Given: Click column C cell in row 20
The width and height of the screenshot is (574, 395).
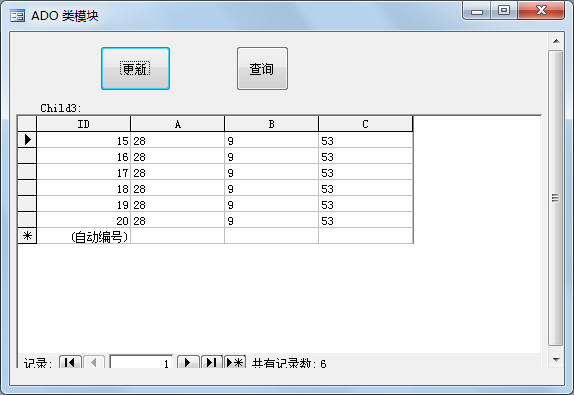Looking at the screenshot, I should tap(365, 220).
